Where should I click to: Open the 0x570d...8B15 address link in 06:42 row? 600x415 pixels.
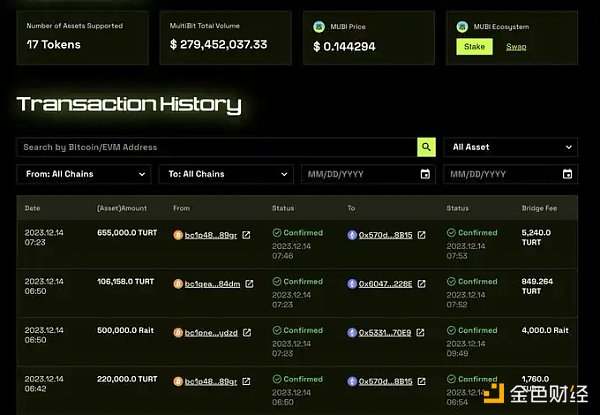point(386,381)
